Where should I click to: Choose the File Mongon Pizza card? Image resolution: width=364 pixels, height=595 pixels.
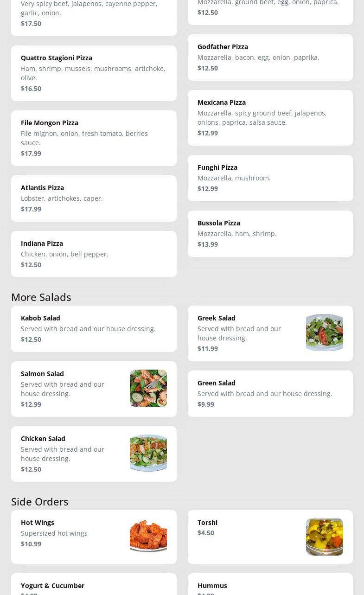point(94,138)
